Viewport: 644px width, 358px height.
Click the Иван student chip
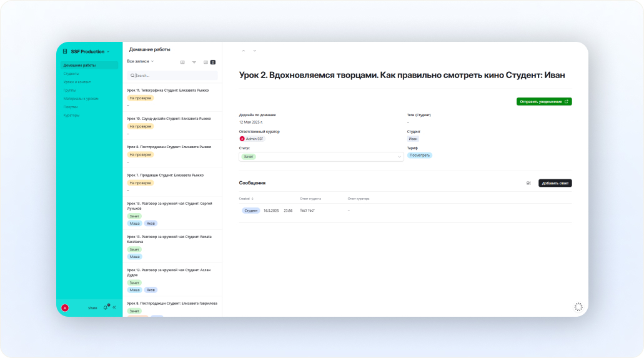click(413, 139)
